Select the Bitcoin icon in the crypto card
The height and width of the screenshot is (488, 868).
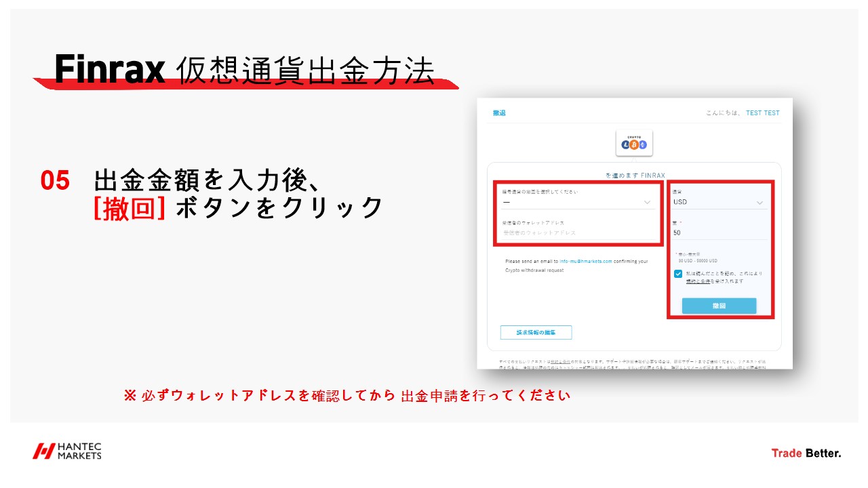[634, 144]
